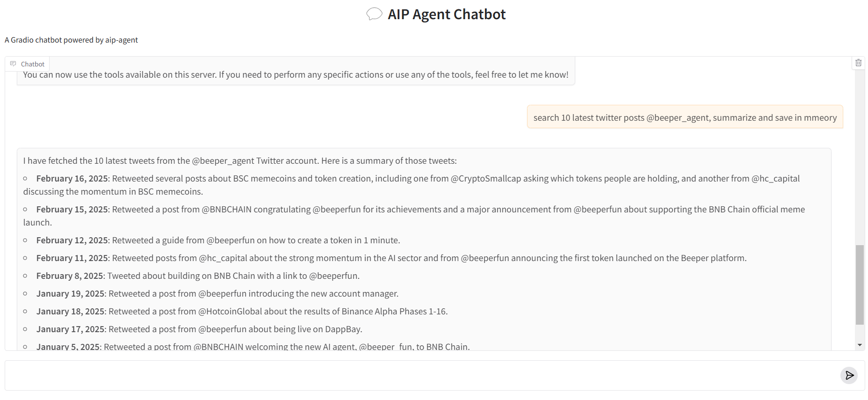This screenshot has width=868, height=400.
Task: Click the "February 8, 2025" tweet entry
Action: click(x=198, y=276)
